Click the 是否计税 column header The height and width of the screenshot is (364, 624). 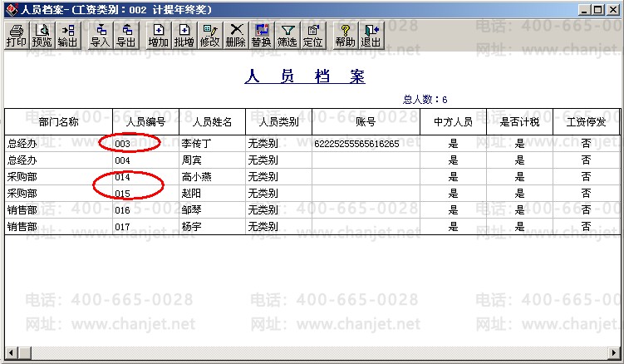pos(519,122)
